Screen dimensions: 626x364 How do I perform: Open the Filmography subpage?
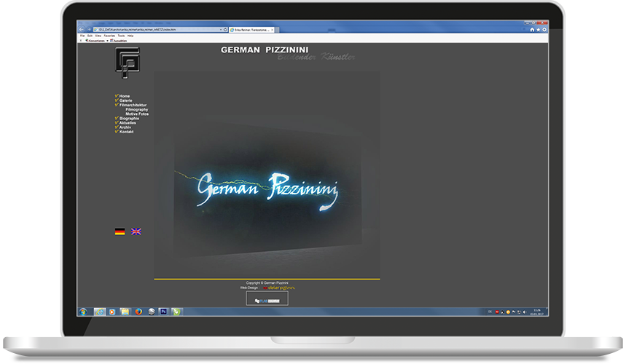point(136,109)
